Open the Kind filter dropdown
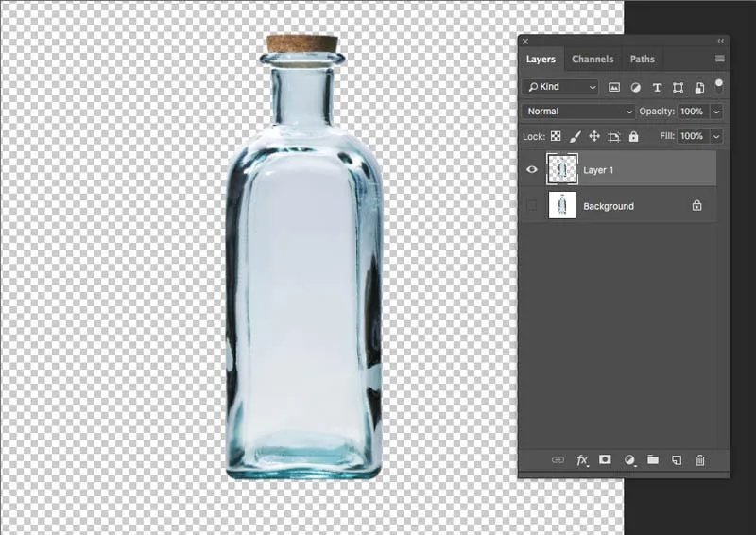756x535 pixels. (561, 87)
